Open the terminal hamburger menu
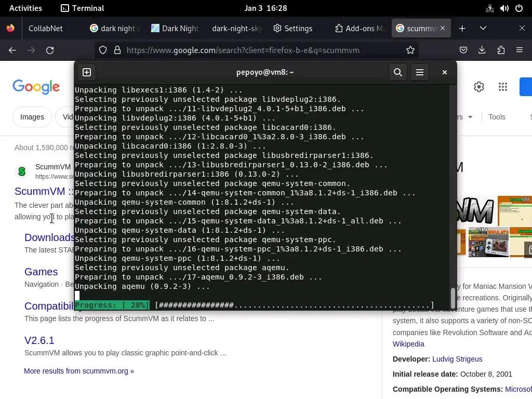 (420, 72)
